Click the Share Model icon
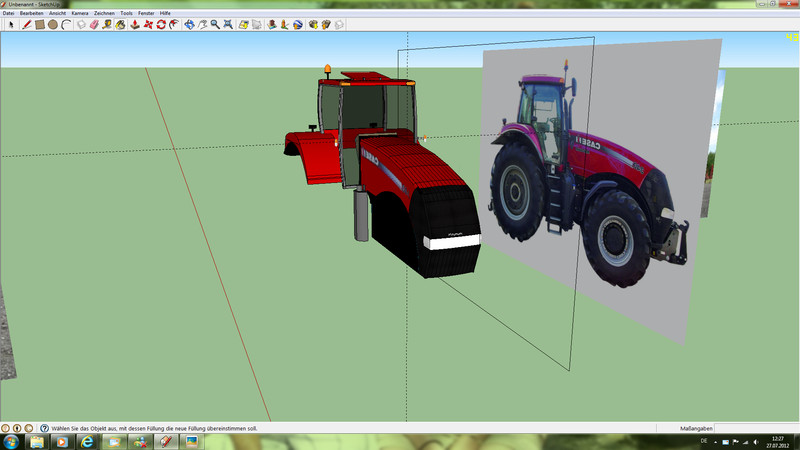The image size is (800, 450). coord(326,24)
